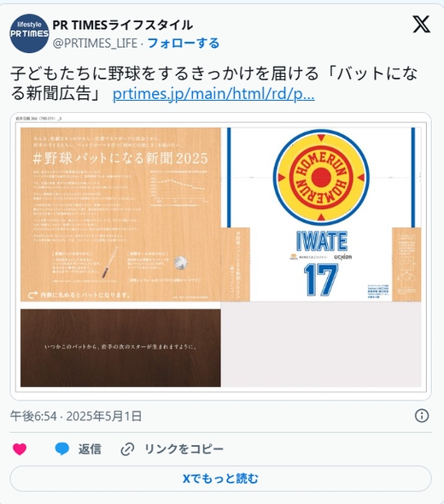
Task: Like the post with the pink heart icon
Action: pyautogui.click(x=20, y=448)
